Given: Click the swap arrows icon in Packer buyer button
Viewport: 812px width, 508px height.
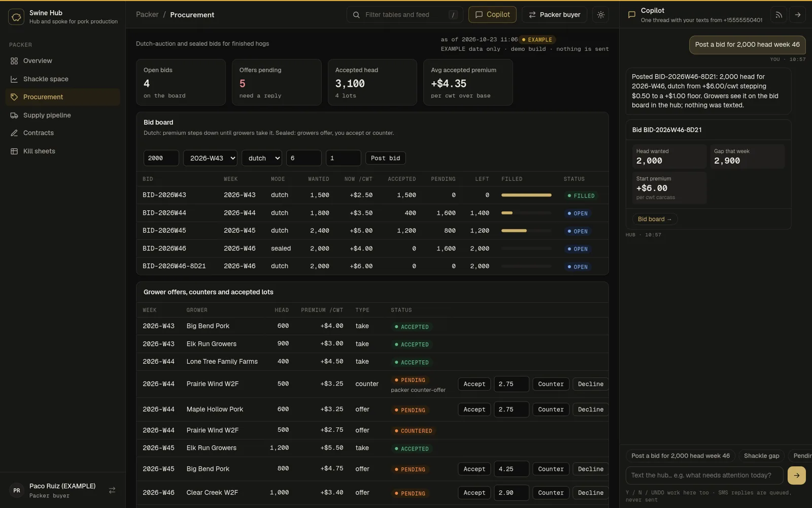Looking at the screenshot, I should 532,15.
